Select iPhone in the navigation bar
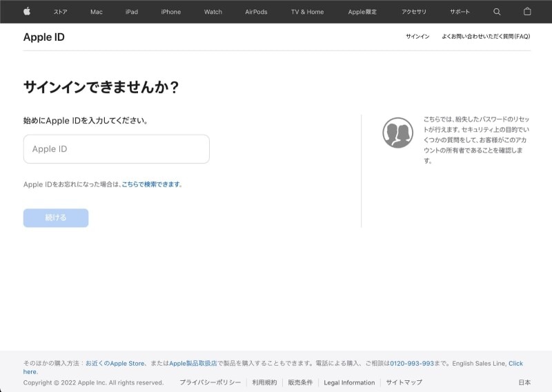This screenshot has height=392, width=552. coord(170,12)
